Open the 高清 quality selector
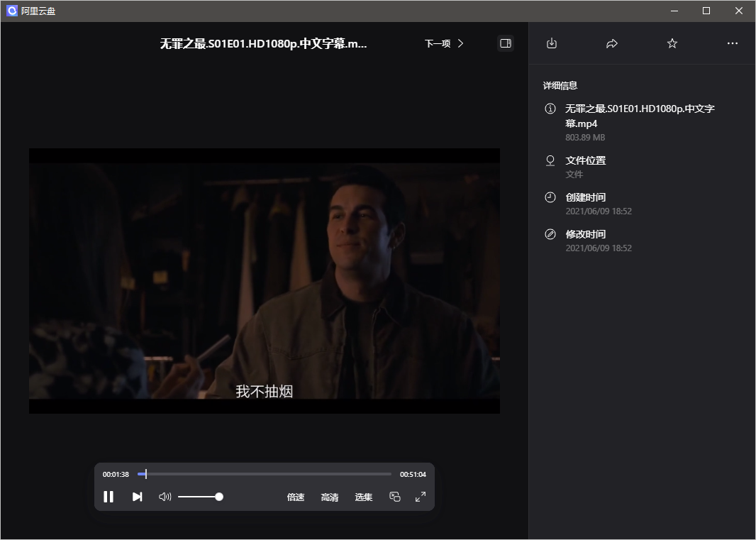Image resolution: width=756 pixels, height=540 pixels. [x=330, y=497]
